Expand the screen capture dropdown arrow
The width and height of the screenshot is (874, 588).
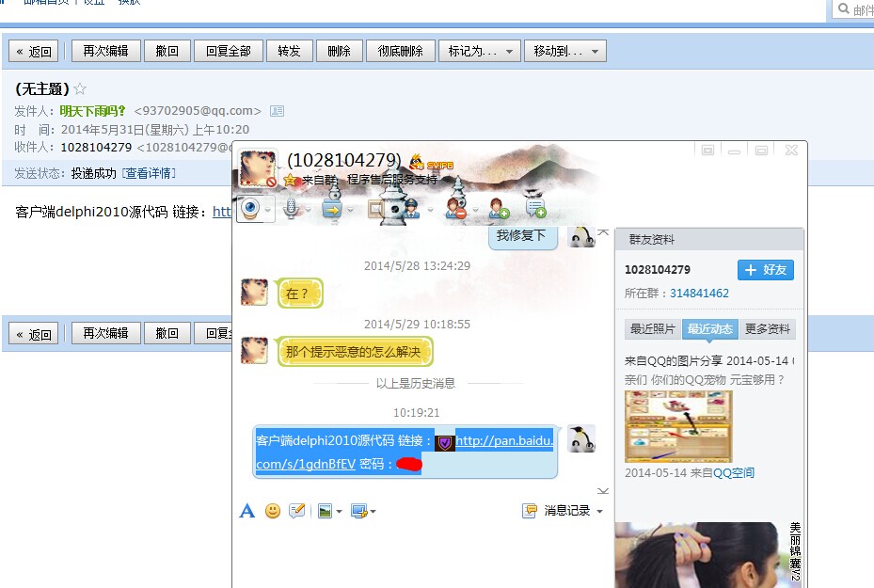click(373, 511)
